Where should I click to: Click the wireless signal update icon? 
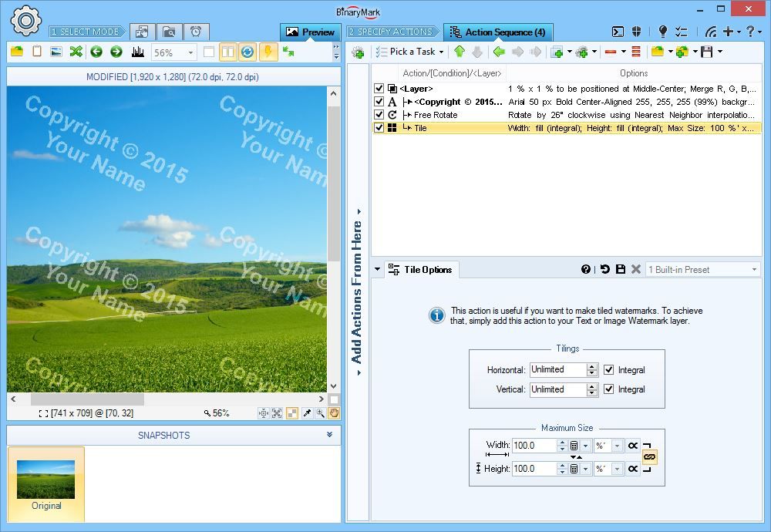click(711, 32)
